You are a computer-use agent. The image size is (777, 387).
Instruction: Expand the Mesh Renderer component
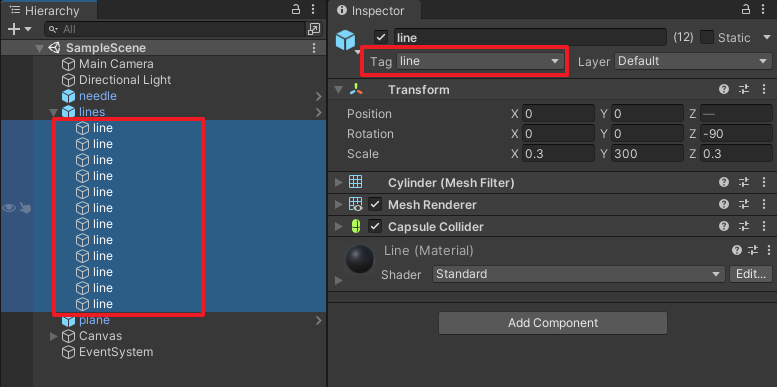338,205
